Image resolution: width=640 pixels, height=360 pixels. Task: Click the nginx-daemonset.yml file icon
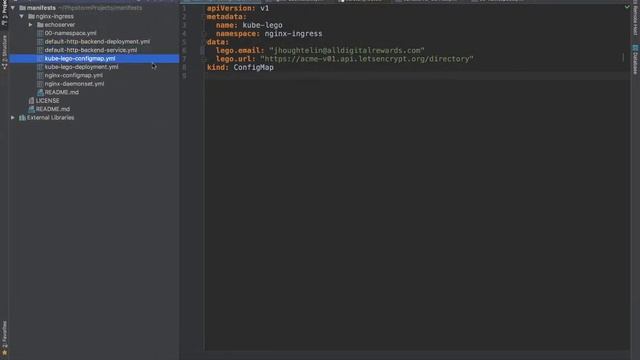tap(40, 84)
